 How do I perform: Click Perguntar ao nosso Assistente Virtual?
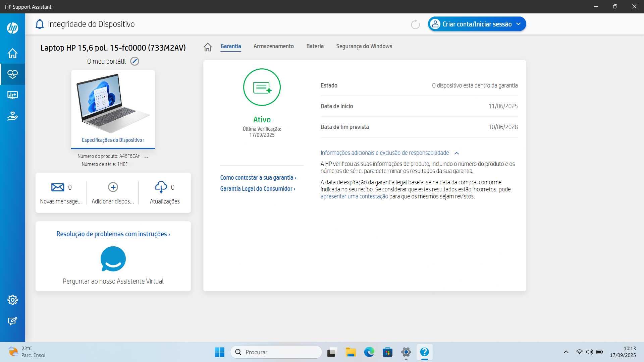(x=113, y=281)
